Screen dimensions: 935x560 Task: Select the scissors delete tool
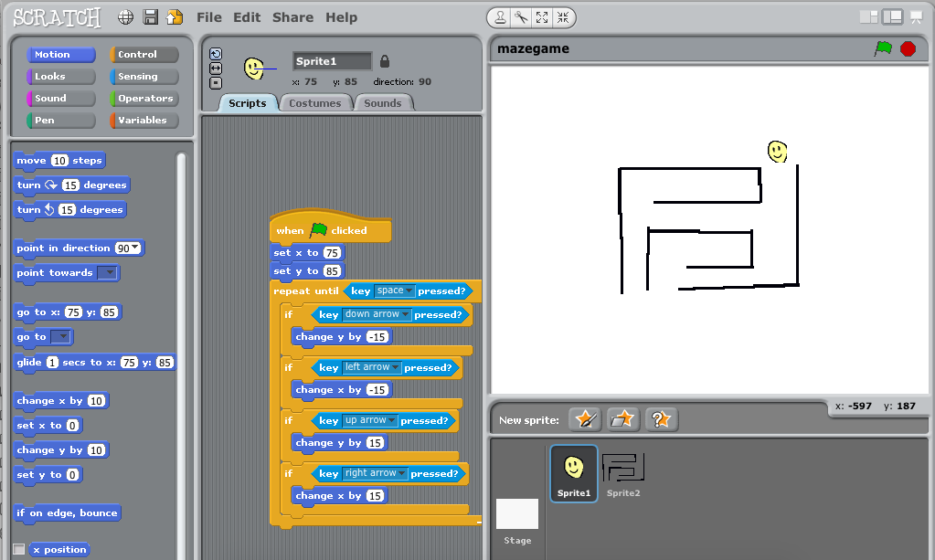click(519, 16)
